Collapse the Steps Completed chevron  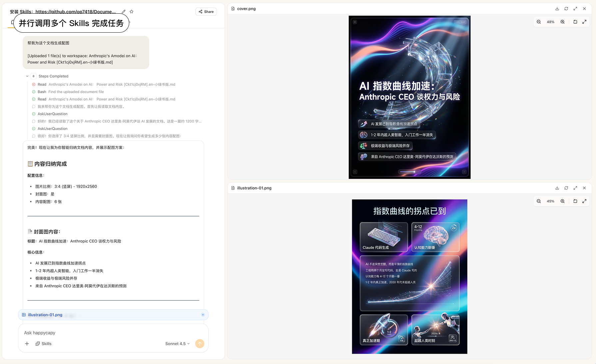pos(27,76)
